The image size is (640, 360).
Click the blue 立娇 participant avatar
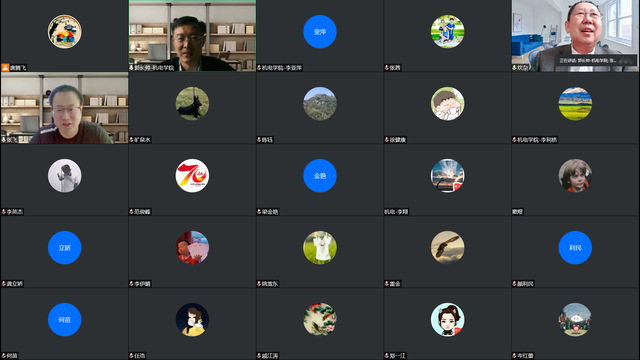(x=64, y=247)
